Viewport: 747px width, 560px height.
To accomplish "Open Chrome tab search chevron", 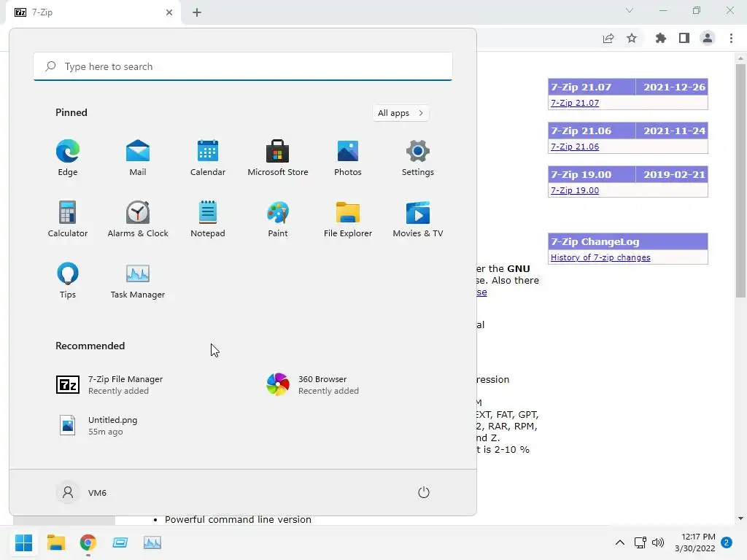I will (630, 10).
